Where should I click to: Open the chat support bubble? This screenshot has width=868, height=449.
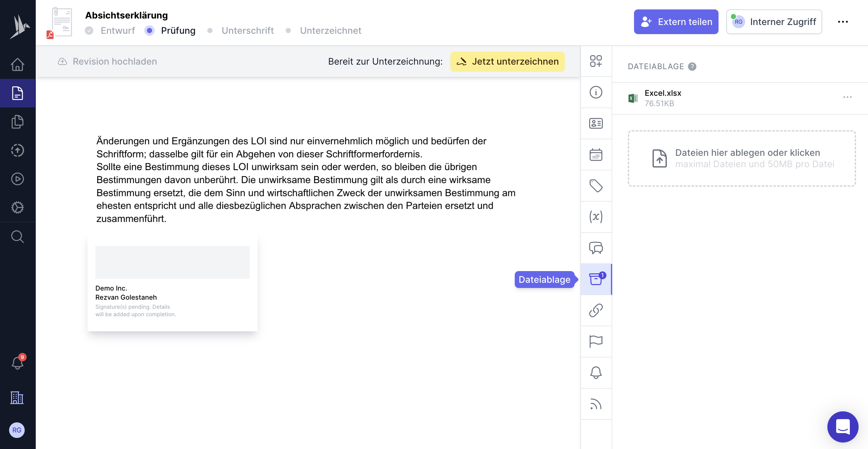click(x=842, y=427)
